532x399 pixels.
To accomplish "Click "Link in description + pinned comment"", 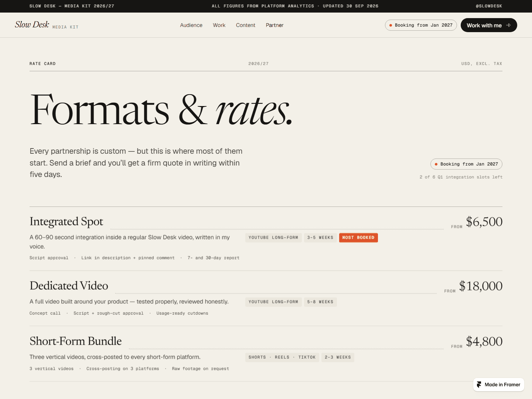I will (x=128, y=258).
